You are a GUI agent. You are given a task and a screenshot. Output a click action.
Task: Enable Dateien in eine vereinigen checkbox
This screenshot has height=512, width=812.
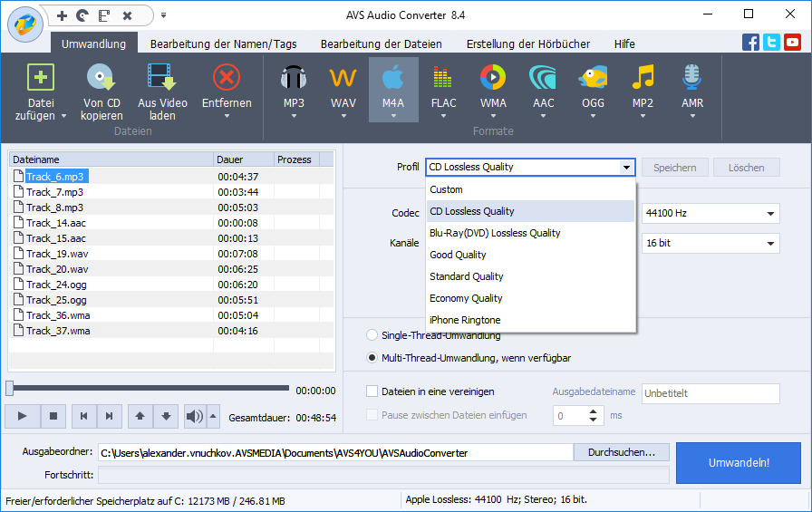tap(372, 391)
